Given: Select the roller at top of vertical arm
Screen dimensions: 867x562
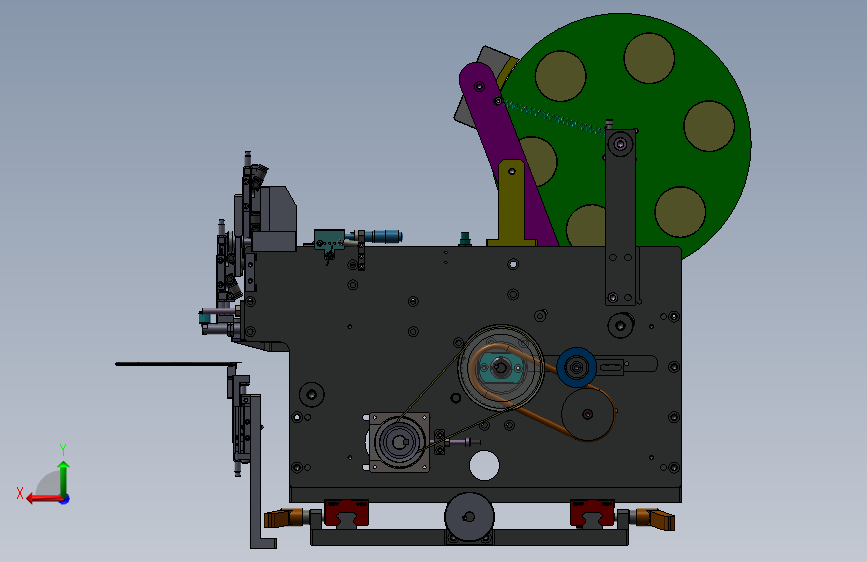Looking at the screenshot, I should (x=620, y=145).
